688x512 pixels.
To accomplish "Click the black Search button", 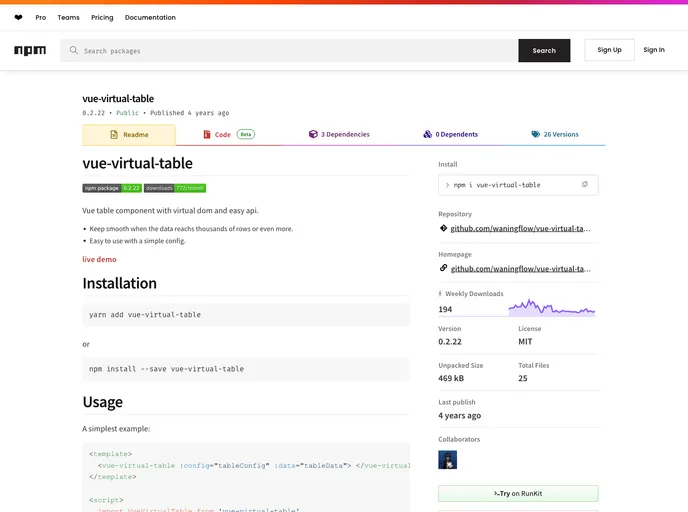I will (x=544, y=50).
